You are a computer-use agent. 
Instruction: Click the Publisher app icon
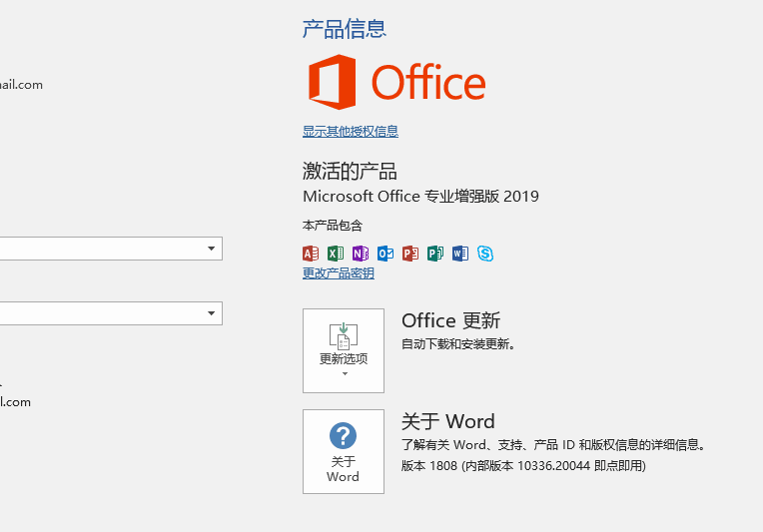[x=435, y=254]
